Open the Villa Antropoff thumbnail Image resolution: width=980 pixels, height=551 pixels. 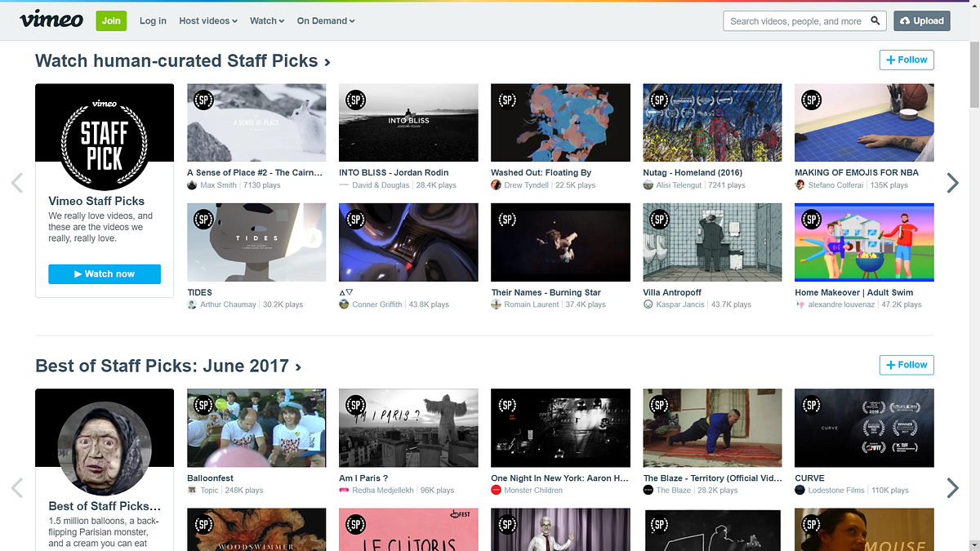[x=712, y=242]
